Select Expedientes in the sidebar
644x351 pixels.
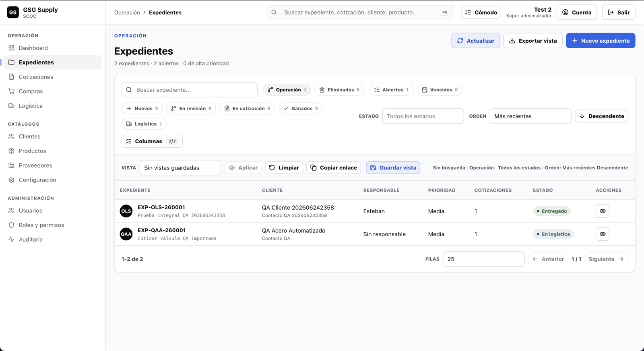pyautogui.click(x=53, y=62)
